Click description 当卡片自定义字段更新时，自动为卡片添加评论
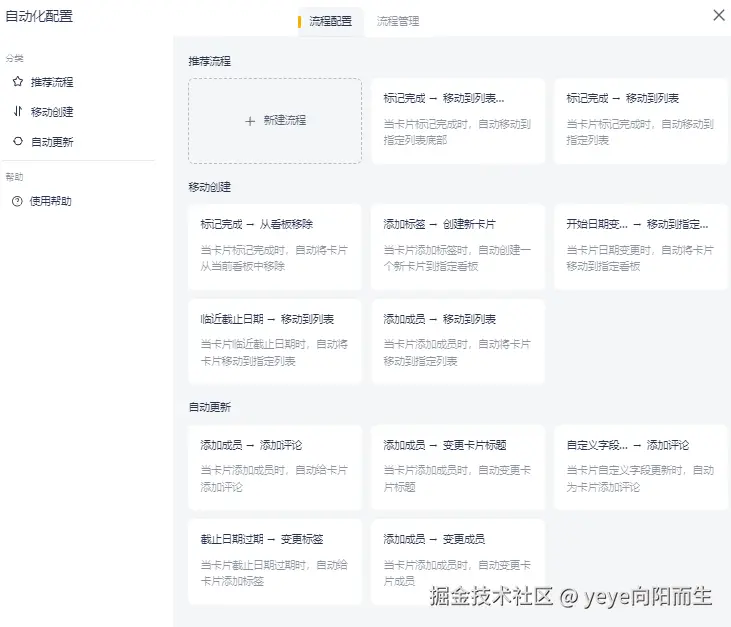731x627 pixels. pos(640,479)
